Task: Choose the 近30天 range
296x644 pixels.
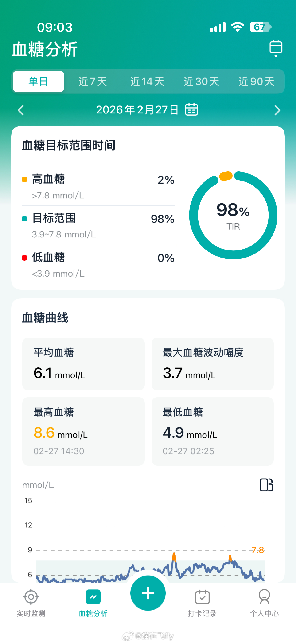Action: [201, 81]
